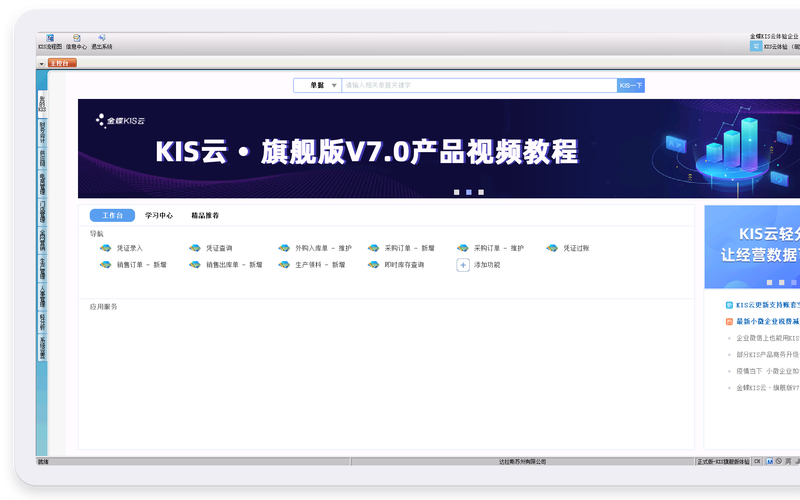
Task: Switch to the 精品推荐 tab
Action: click(x=205, y=215)
